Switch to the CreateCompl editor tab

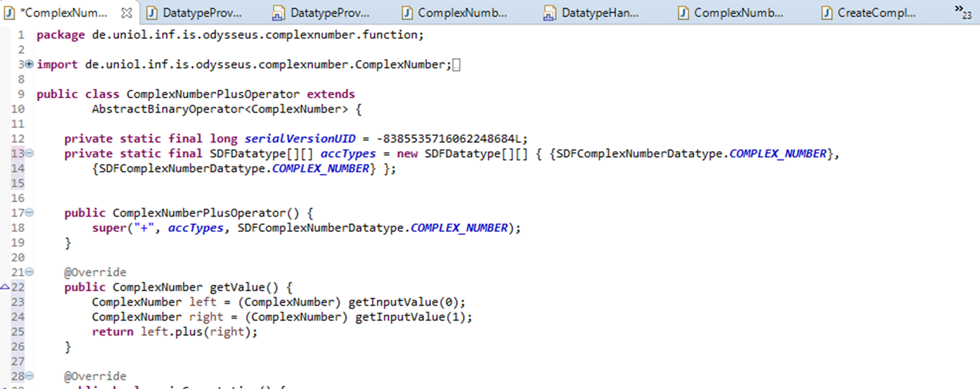coord(876,13)
